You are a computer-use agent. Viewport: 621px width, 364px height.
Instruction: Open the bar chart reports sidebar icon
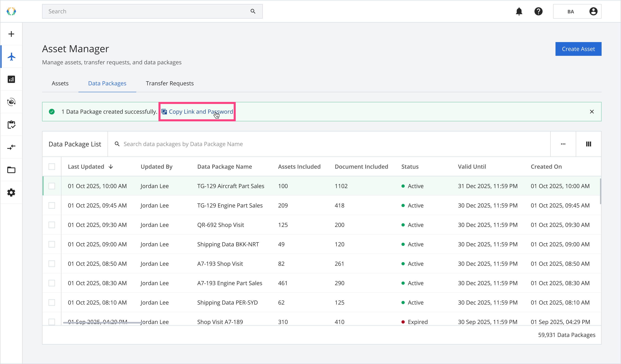pos(11,79)
